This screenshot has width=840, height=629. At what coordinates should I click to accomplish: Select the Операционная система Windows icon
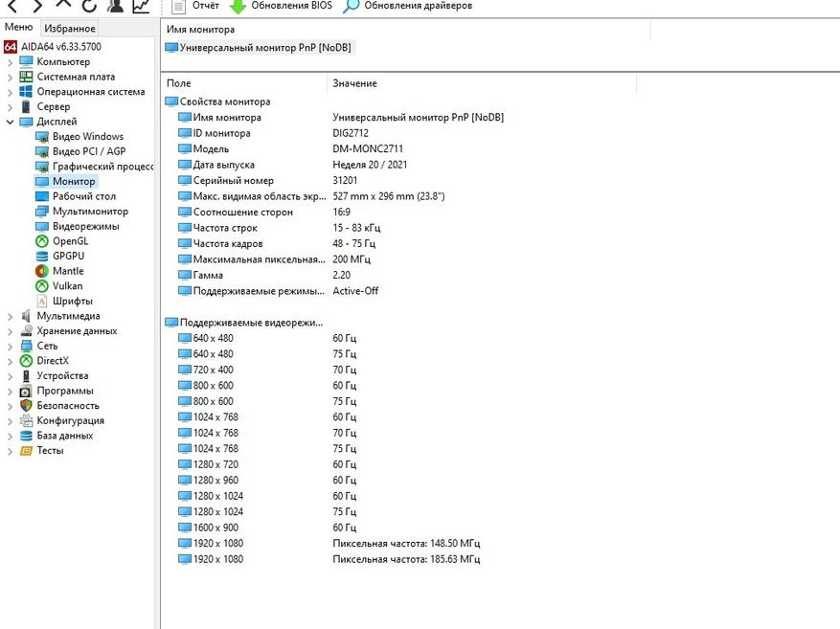[x=26, y=92]
